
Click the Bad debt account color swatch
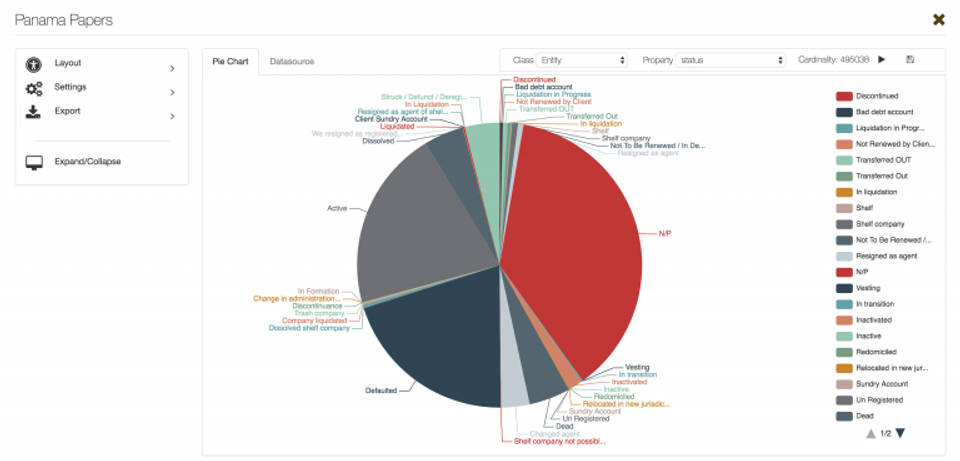tap(843, 112)
